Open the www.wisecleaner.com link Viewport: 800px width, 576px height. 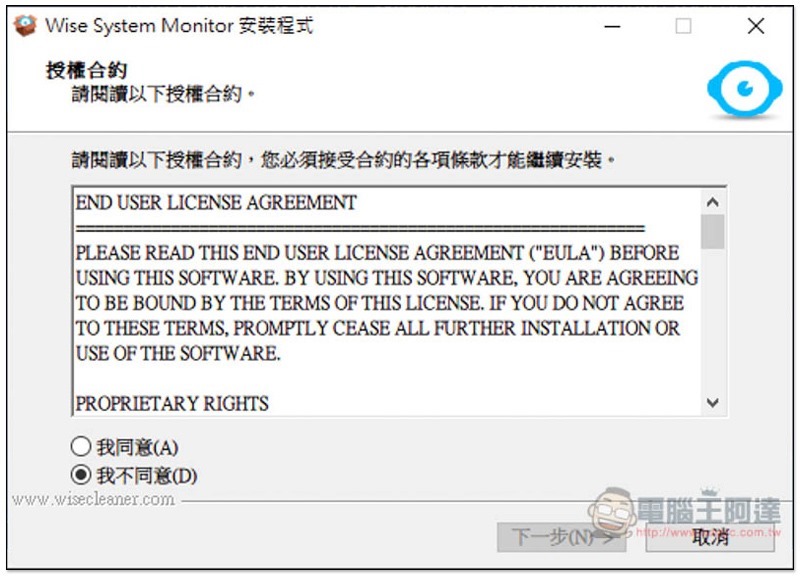[93, 499]
